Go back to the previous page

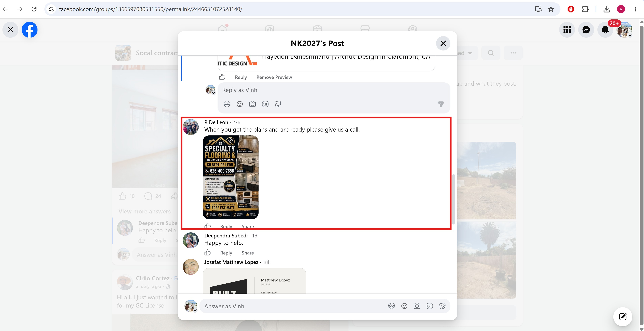point(6,9)
